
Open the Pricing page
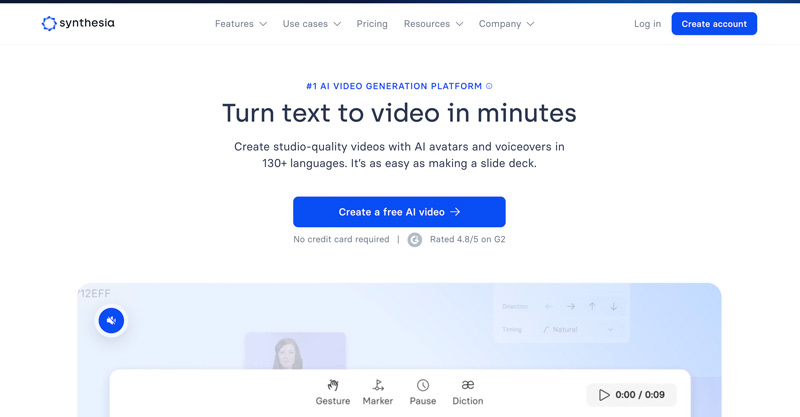point(372,24)
